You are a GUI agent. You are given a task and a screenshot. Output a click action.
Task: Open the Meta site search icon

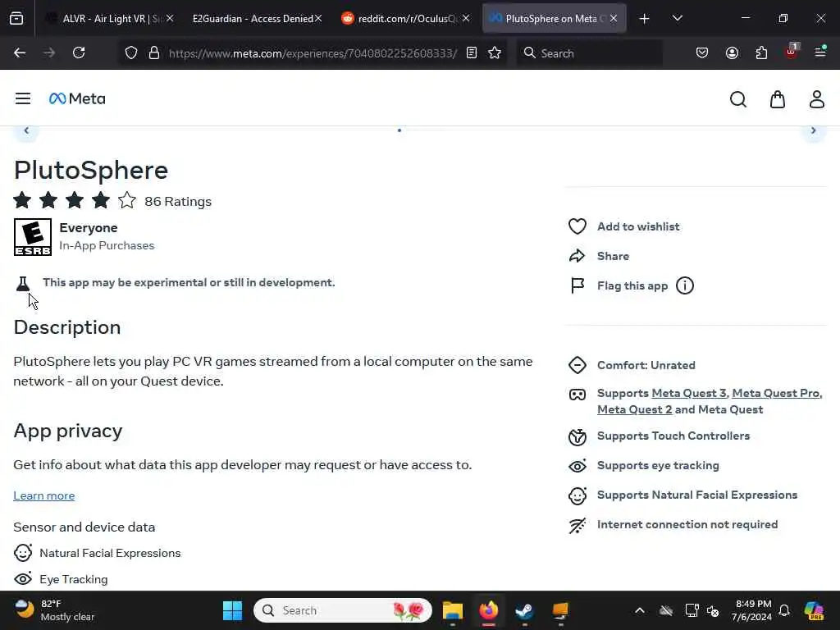[737, 99]
